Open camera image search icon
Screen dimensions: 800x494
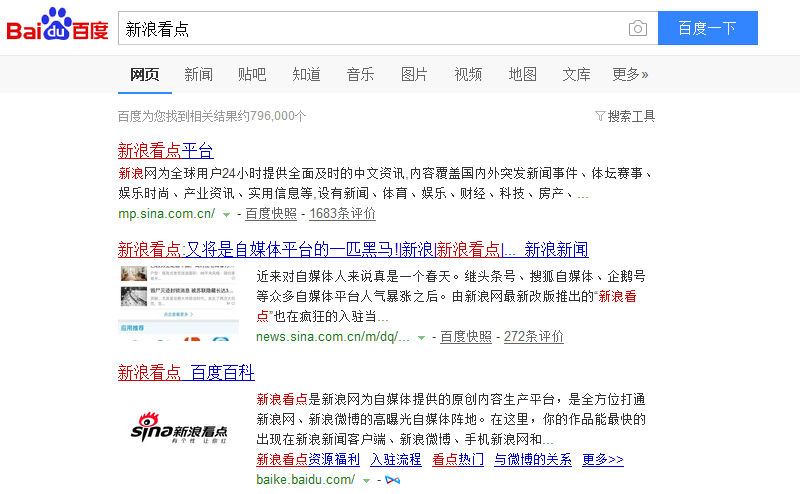point(638,28)
